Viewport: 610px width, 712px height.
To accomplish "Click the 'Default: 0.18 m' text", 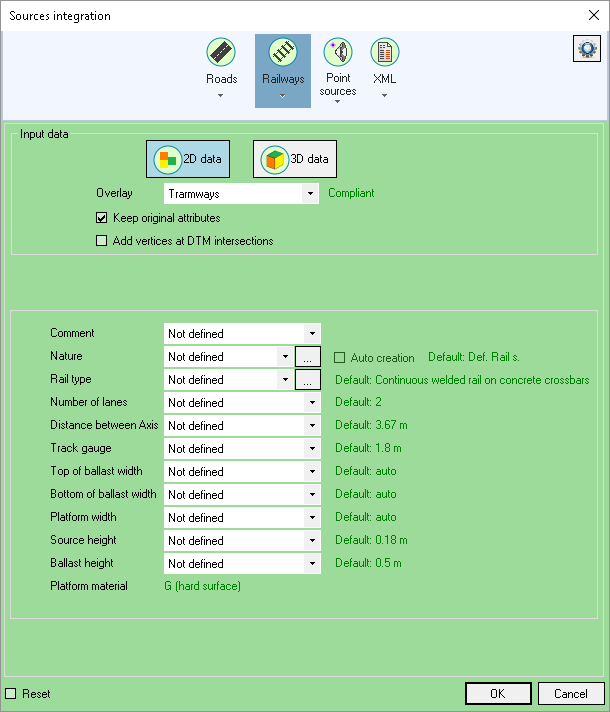I will 371,540.
